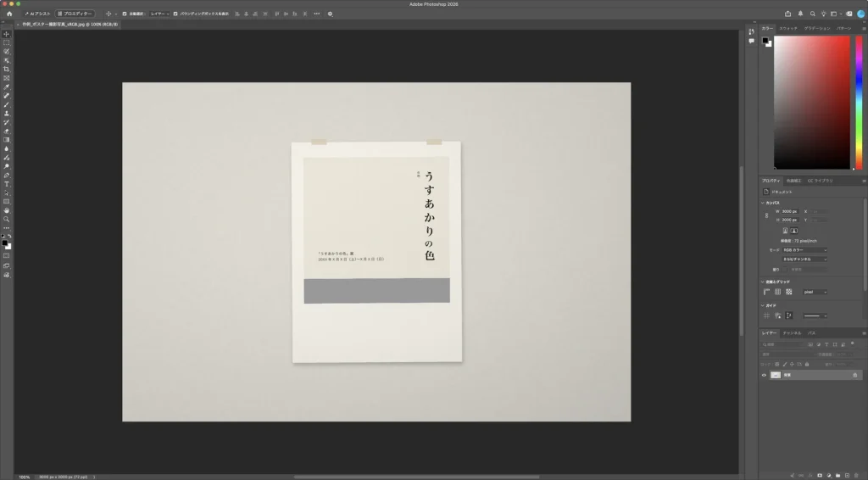
Task: Set canvas to portrait orientation
Action: (x=785, y=231)
